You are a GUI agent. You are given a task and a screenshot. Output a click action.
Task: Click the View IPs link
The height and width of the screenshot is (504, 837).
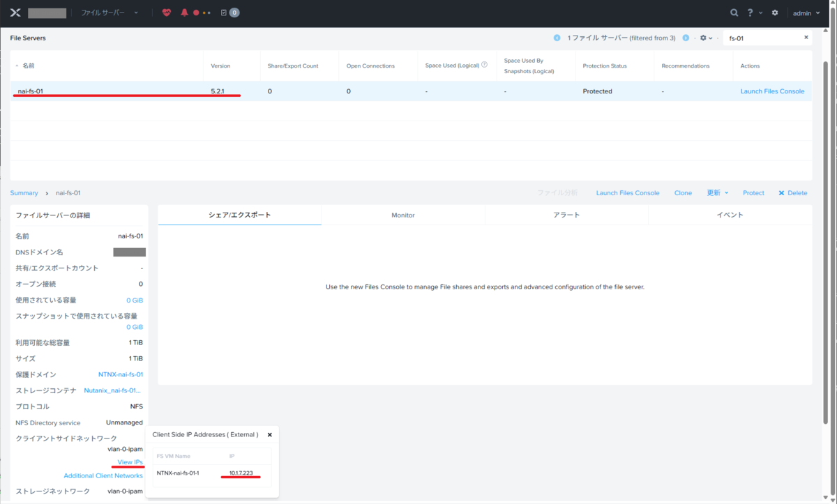(130, 462)
